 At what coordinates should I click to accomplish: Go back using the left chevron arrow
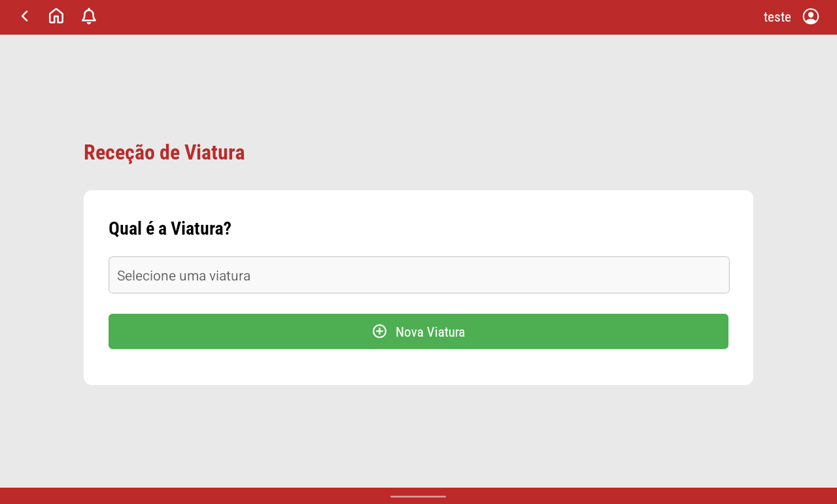tap(24, 16)
